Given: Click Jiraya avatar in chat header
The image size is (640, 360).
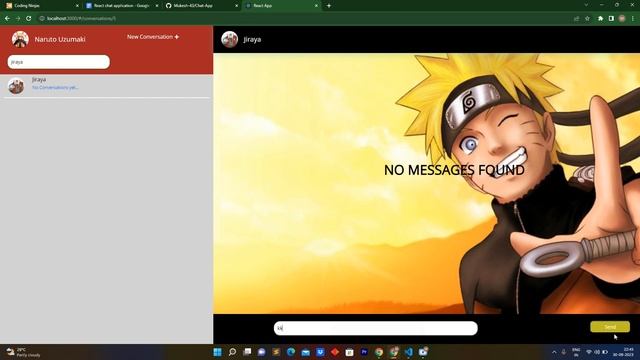Looking at the screenshot, I should click(229, 39).
